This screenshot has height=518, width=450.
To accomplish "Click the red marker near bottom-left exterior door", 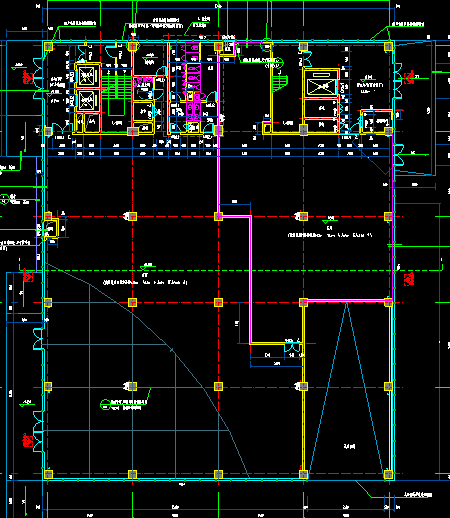I will (x=27, y=440).
